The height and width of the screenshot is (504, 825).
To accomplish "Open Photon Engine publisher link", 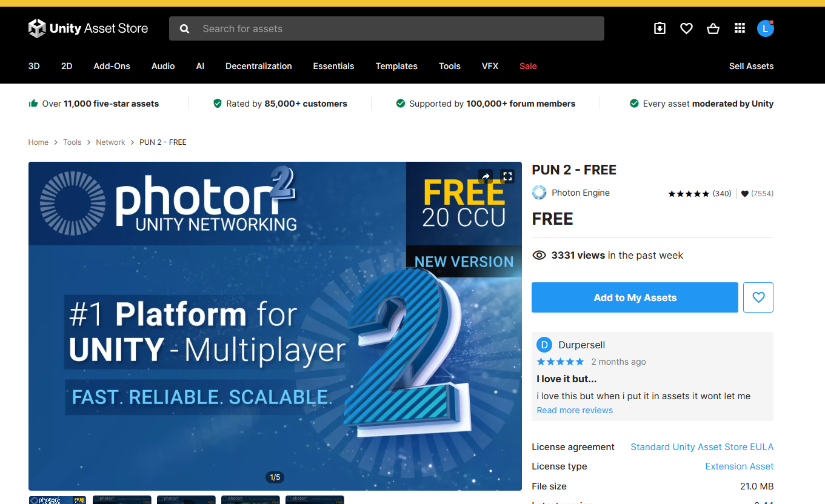I will pos(581,193).
